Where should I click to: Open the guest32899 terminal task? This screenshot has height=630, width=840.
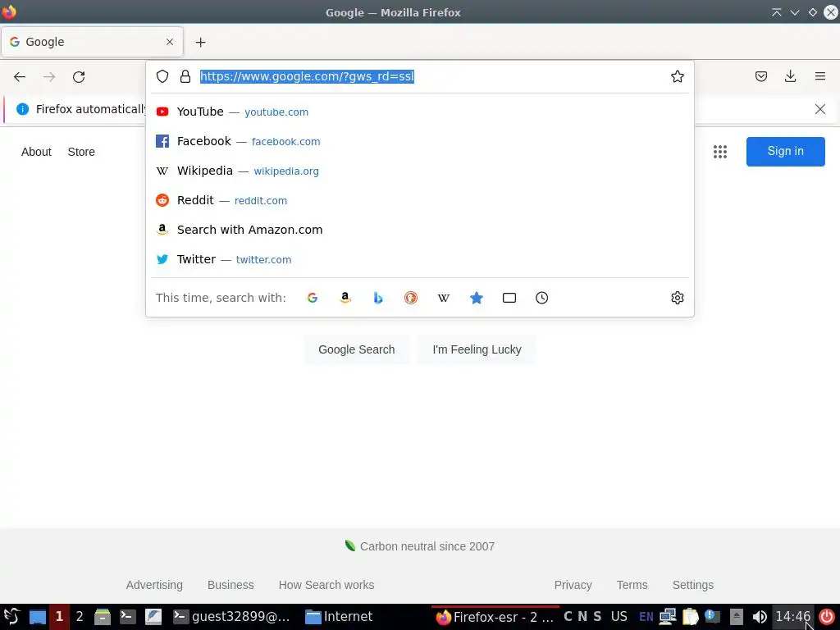pyautogui.click(x=232, y=617)
